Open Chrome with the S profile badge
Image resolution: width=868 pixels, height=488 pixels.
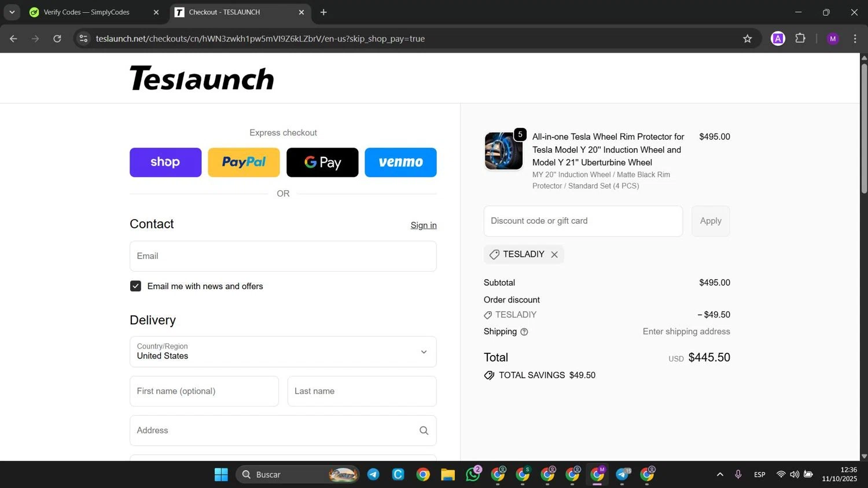point(523,475)
